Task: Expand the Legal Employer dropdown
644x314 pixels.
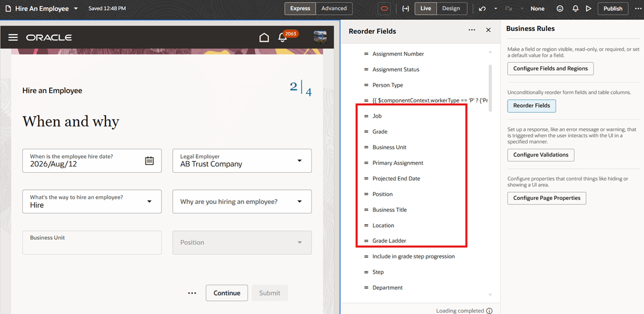Action: tap(299, 161)
